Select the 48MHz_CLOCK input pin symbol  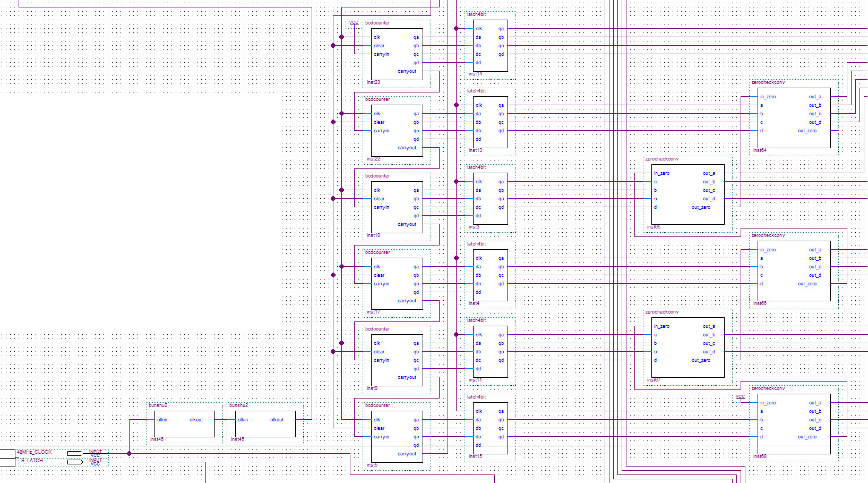(75, 453)
